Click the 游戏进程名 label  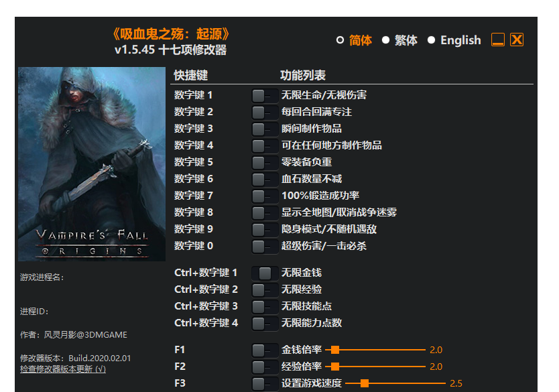(x=42, y=277)
